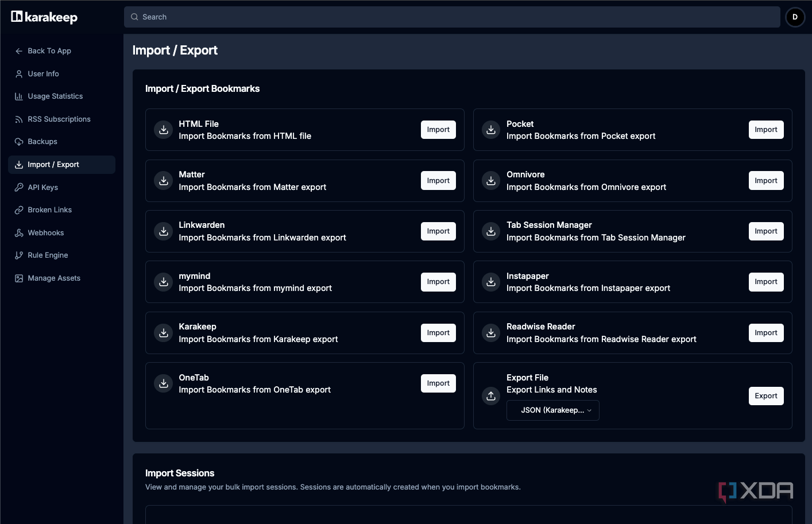
Task: Click the mymind download icon
Action: (x=164, y=282)
